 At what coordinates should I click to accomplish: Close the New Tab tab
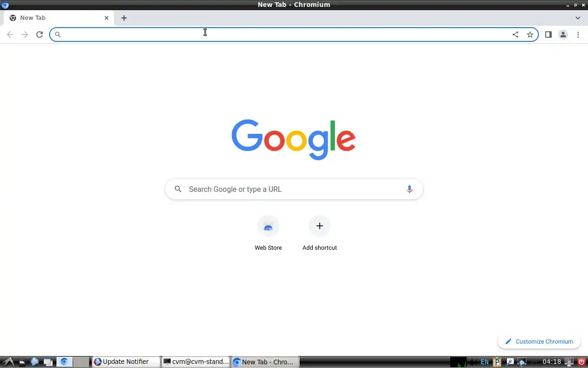pos(107,18)
